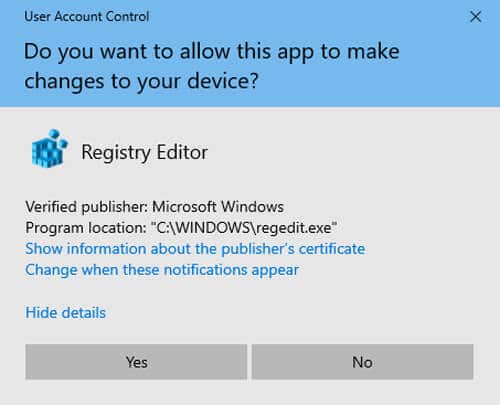Close the User Account Control dialog
The image size is (500, 405).
pos(476,16)
